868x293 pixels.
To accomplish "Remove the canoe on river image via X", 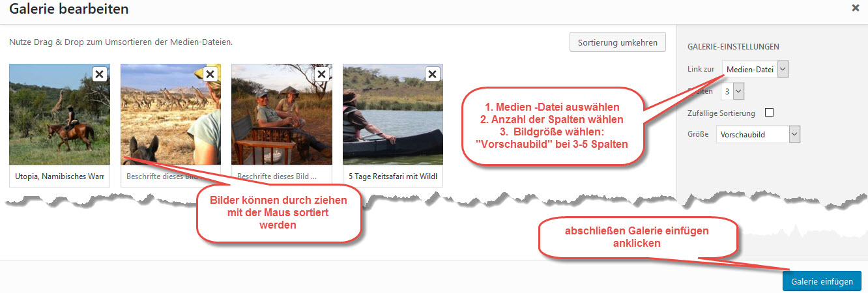I will click(432, 74).
